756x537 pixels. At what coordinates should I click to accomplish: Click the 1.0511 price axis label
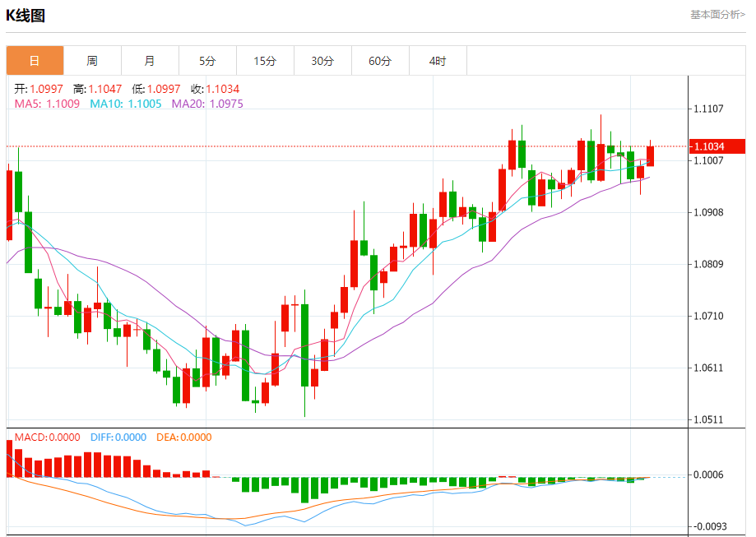pyautogui.click(x=708, y=420)
